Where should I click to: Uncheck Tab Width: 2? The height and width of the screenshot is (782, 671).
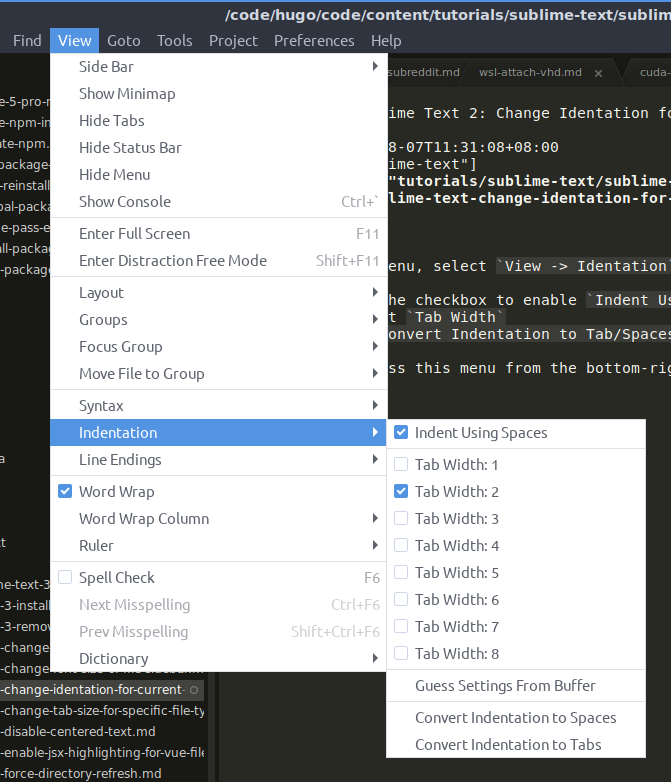(x=401, y=491)
